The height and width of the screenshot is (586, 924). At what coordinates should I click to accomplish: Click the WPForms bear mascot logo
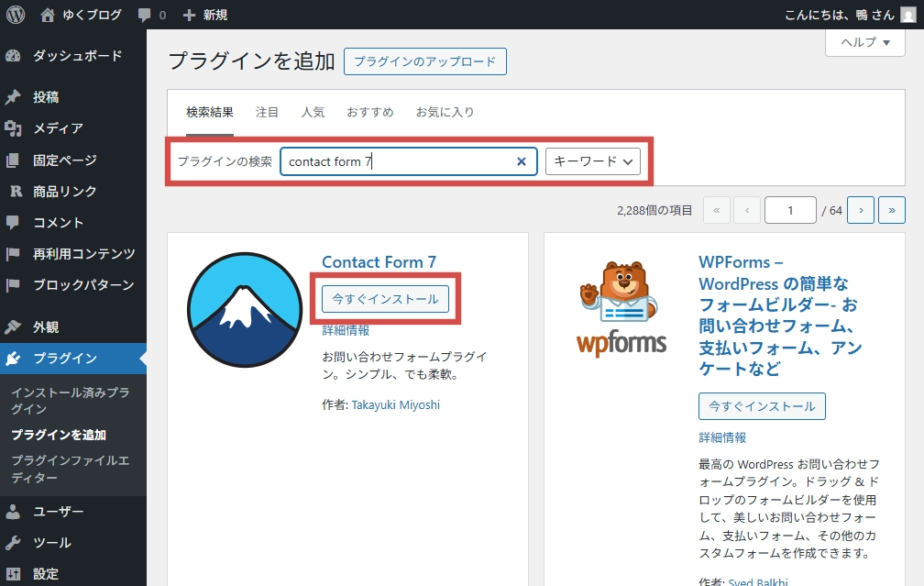(621, 308)
